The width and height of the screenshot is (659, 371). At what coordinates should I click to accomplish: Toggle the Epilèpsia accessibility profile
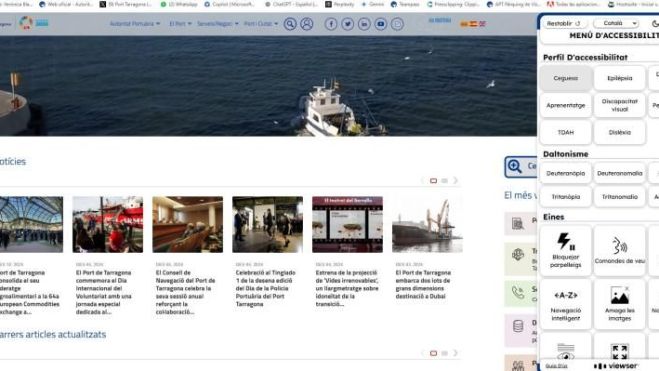[619, 78]
